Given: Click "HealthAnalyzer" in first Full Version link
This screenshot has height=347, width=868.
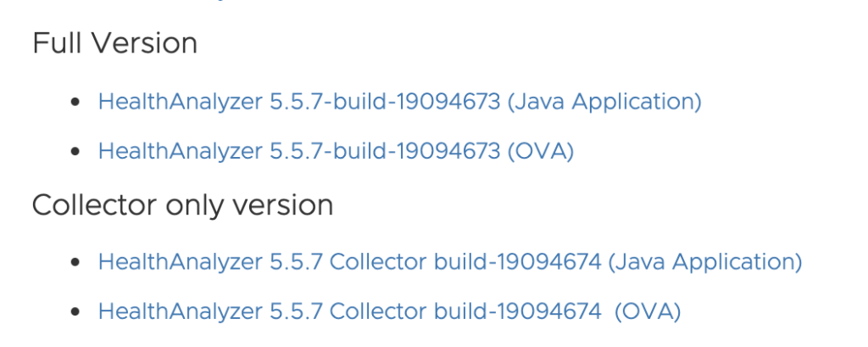Looking at the screenshot, I should point(181,102).
